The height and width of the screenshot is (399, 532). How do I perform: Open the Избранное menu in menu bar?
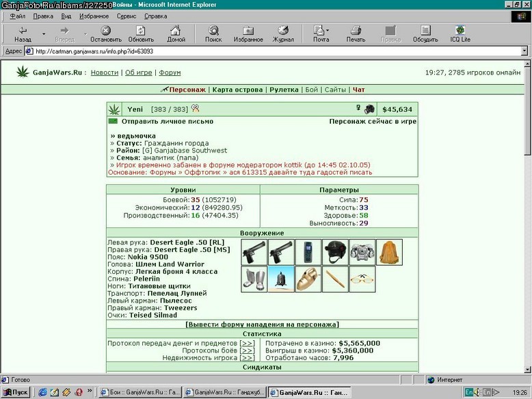click(x=94, y=16)
